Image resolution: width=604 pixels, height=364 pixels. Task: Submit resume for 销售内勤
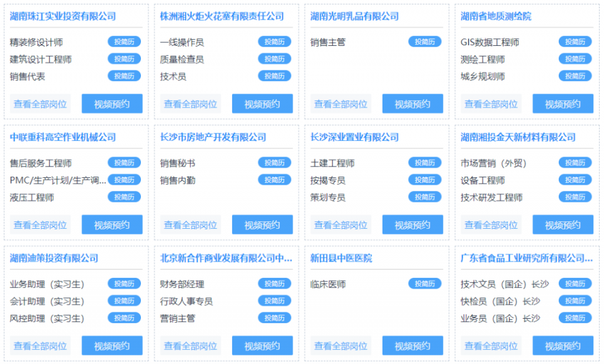click(x=274, y=180)
